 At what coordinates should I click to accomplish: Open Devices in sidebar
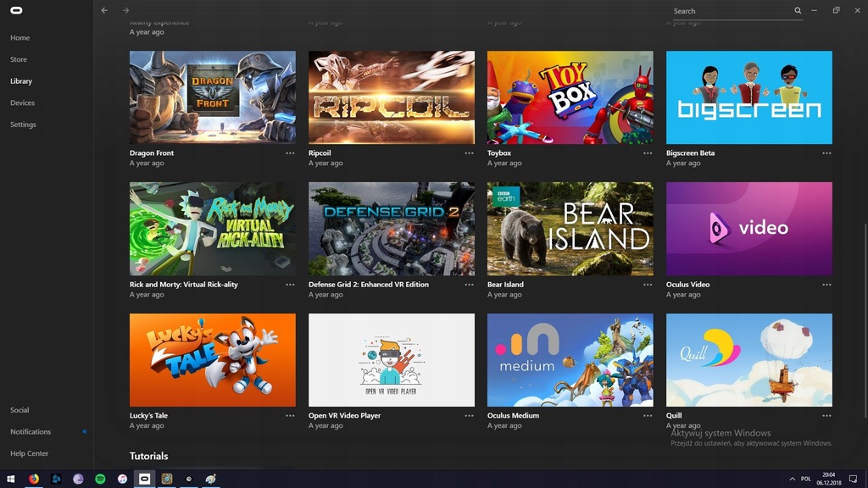tap(22, 103)
